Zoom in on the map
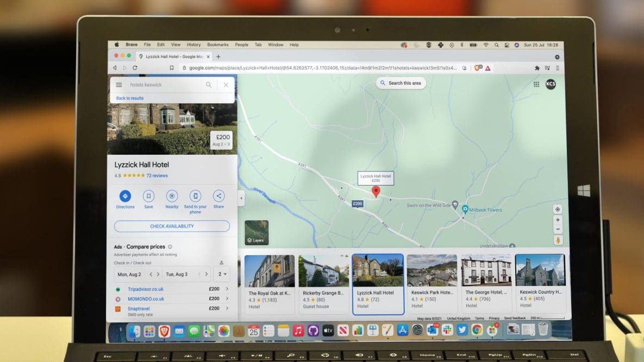This screenshot has height=362, width=644. tap(558, 220)
